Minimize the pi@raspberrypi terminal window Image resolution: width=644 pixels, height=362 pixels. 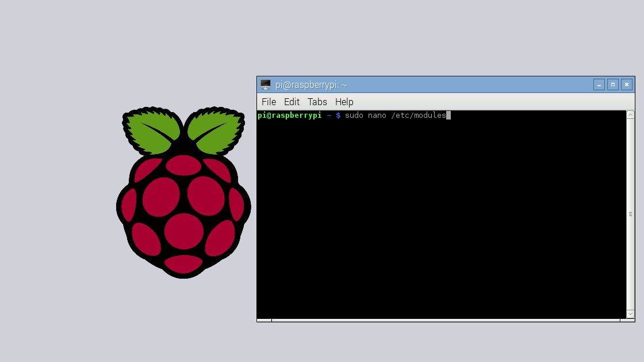coord(599,84)
